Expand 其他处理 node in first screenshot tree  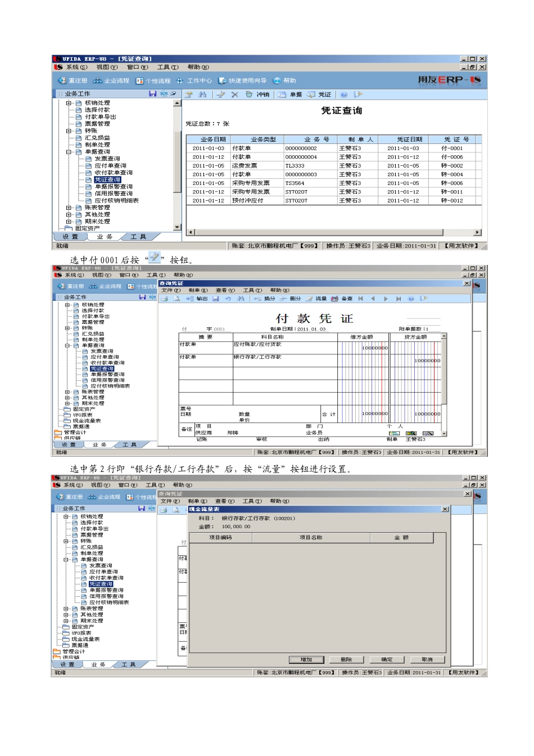tap(69, 214)
